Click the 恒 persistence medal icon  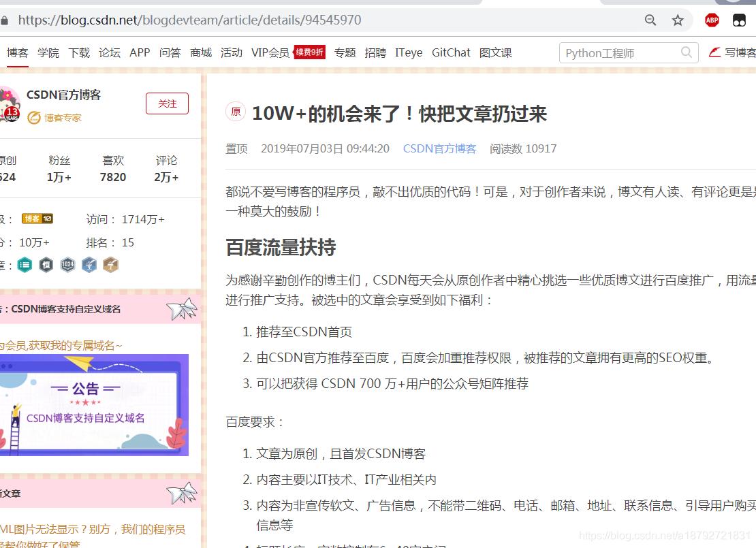(x=46, y=265)
